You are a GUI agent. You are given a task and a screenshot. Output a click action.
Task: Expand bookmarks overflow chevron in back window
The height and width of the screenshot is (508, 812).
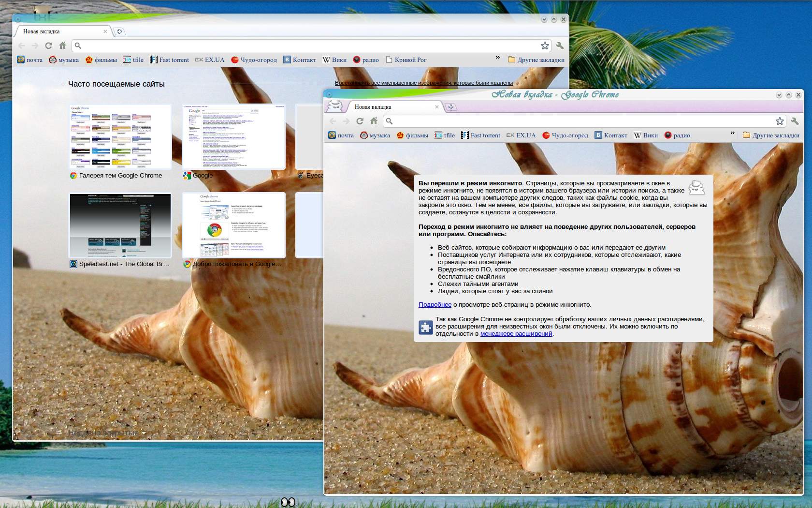[497, 58]
